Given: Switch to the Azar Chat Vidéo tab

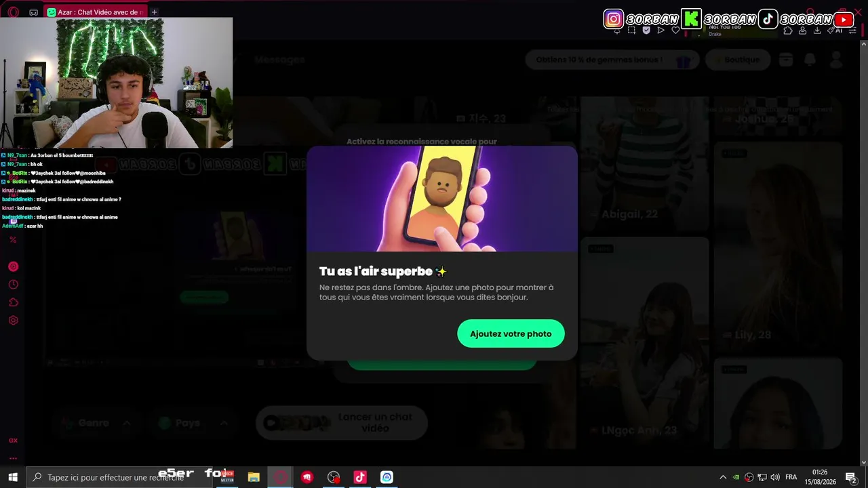Looking at the screenshot, I should 94,12.
